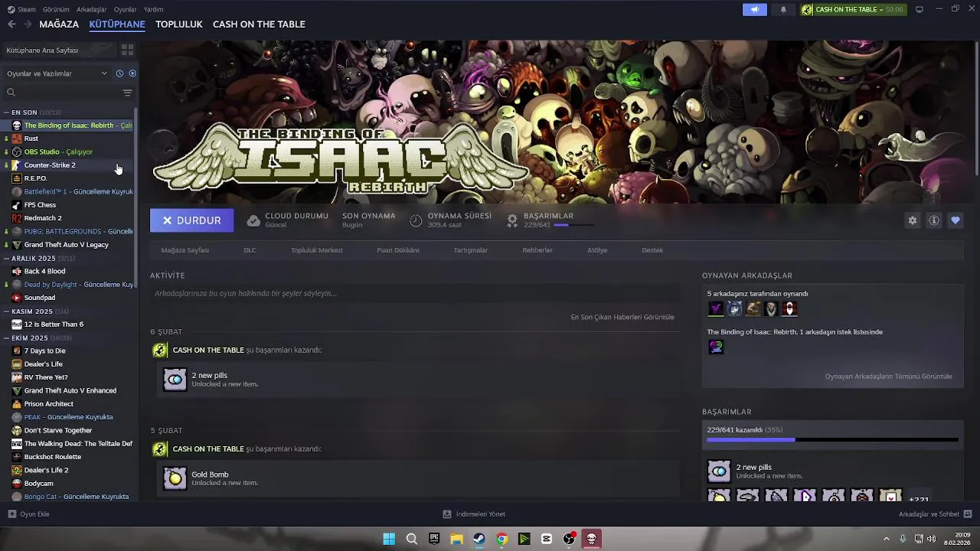Toggle the system tray volume icon
The width and height of the screenshot is (980, 551).
932,539
